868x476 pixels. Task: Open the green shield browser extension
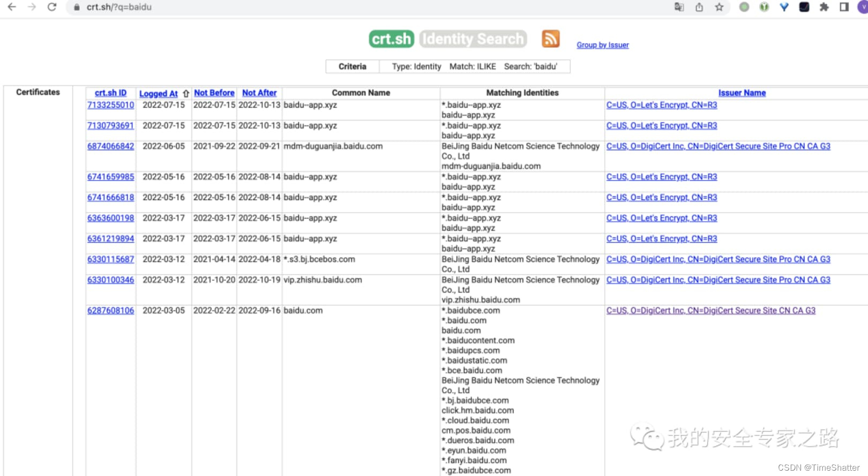764,7
